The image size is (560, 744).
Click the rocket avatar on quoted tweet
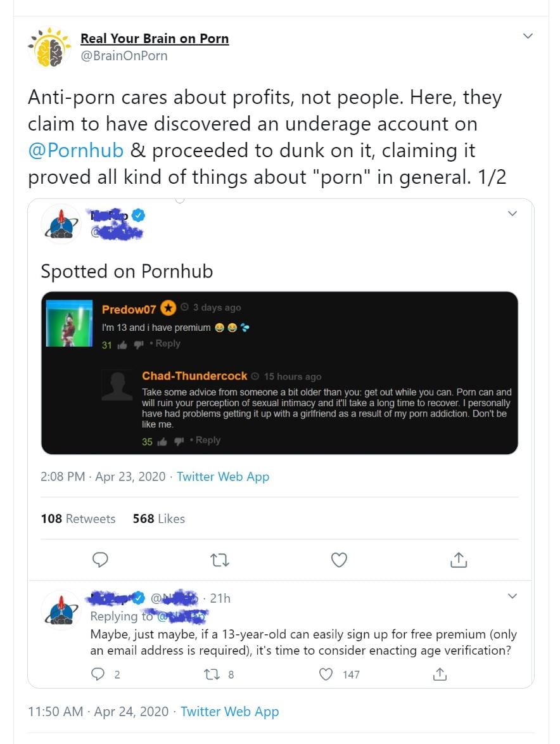point(60,223)
